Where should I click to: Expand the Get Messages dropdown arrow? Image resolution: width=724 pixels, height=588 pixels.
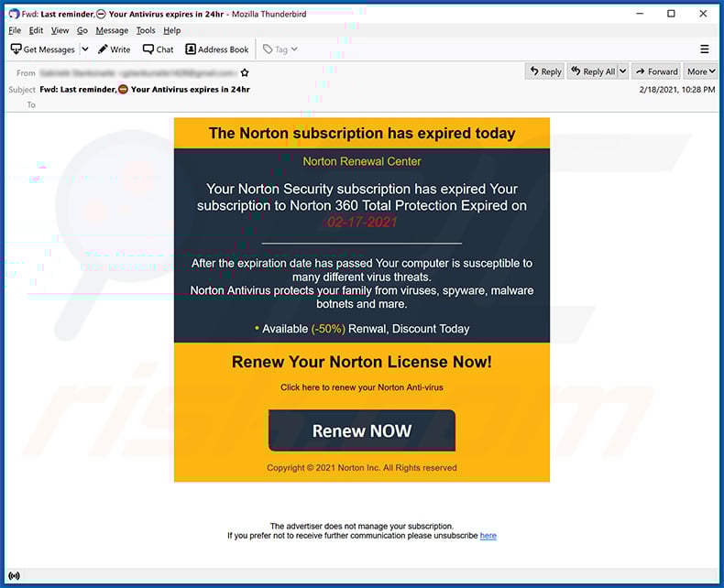coord(85,49)
